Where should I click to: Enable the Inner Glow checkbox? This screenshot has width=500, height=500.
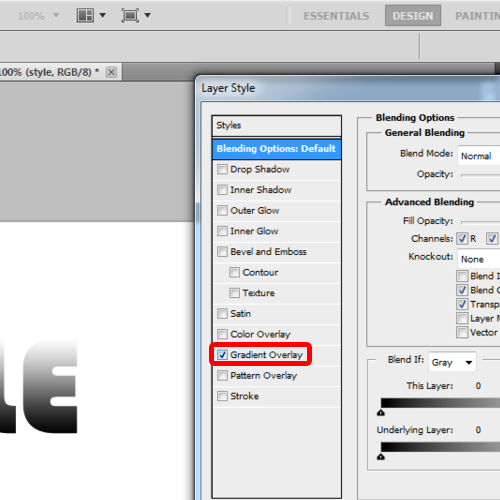coord(222,231)
